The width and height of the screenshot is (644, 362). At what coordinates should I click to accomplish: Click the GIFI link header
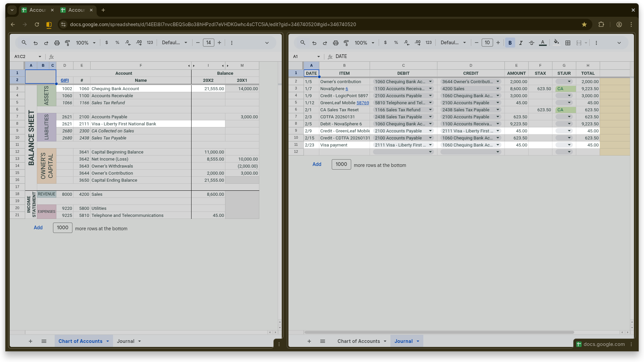(x=64, y=80)
